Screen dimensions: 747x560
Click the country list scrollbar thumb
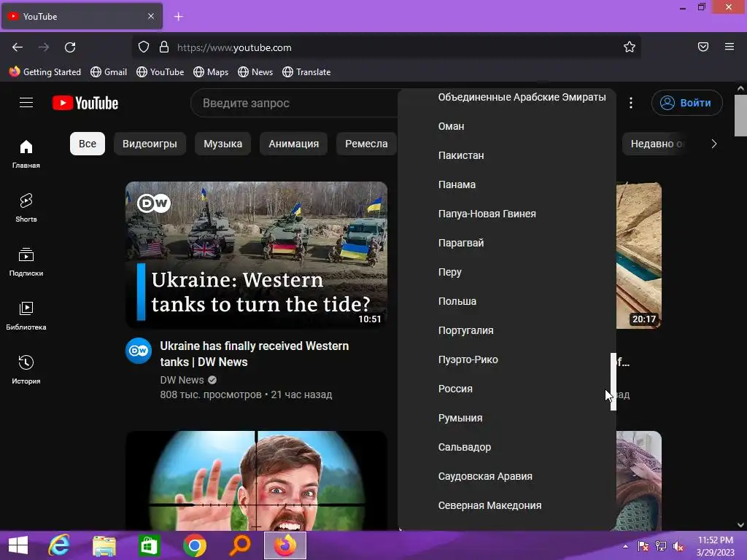613,381
